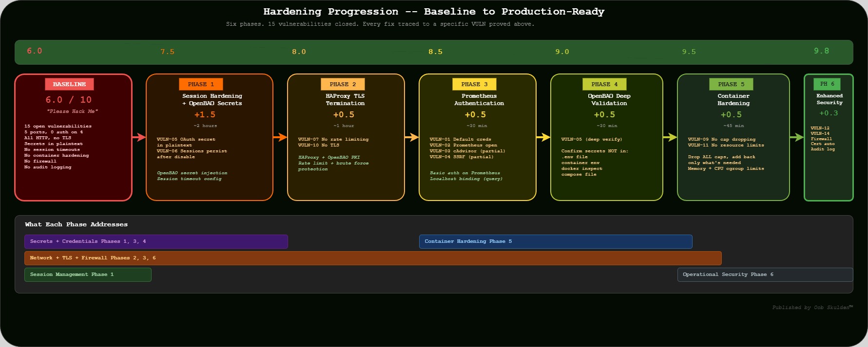Select the blue Container Hardening Phase 5 bar
Screen dimensions: 868x347
[x=556, y=241]
